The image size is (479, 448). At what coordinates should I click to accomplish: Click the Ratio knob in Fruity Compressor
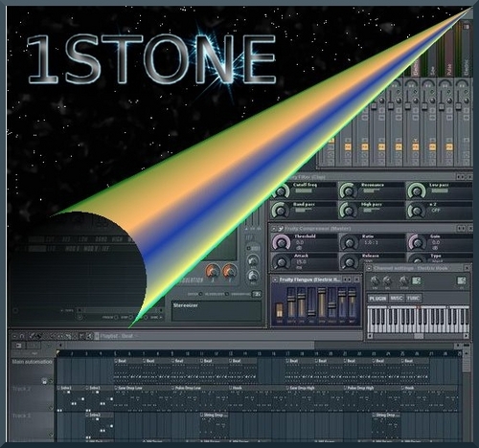349,243
